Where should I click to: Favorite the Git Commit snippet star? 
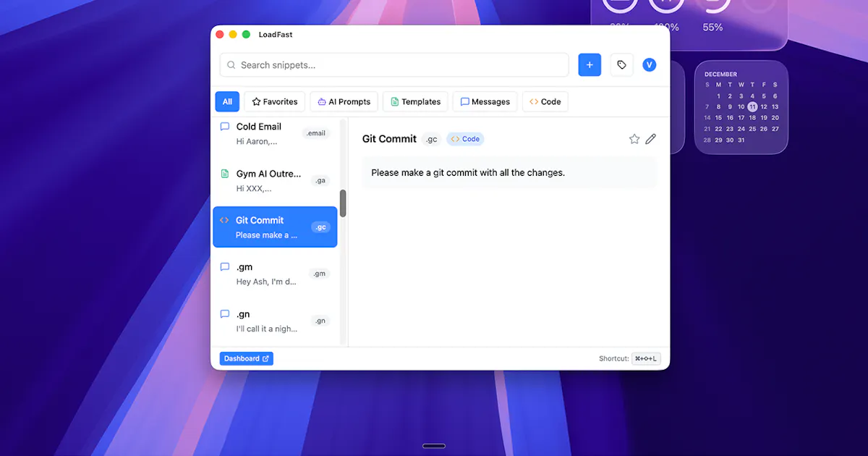point(634,139)
